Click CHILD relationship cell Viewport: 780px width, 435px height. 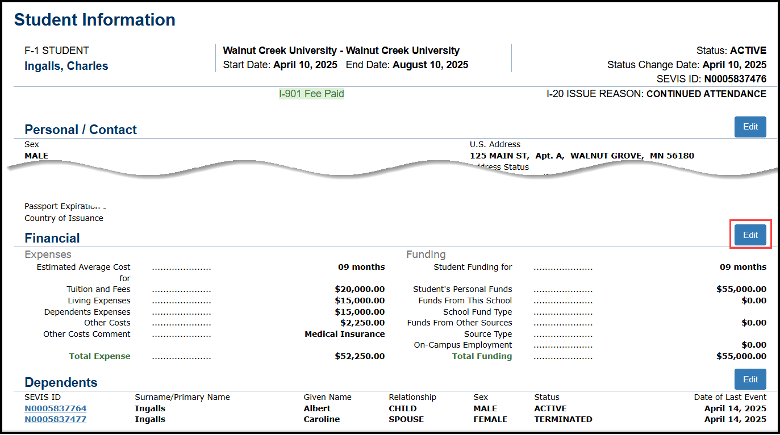point(402,408)
